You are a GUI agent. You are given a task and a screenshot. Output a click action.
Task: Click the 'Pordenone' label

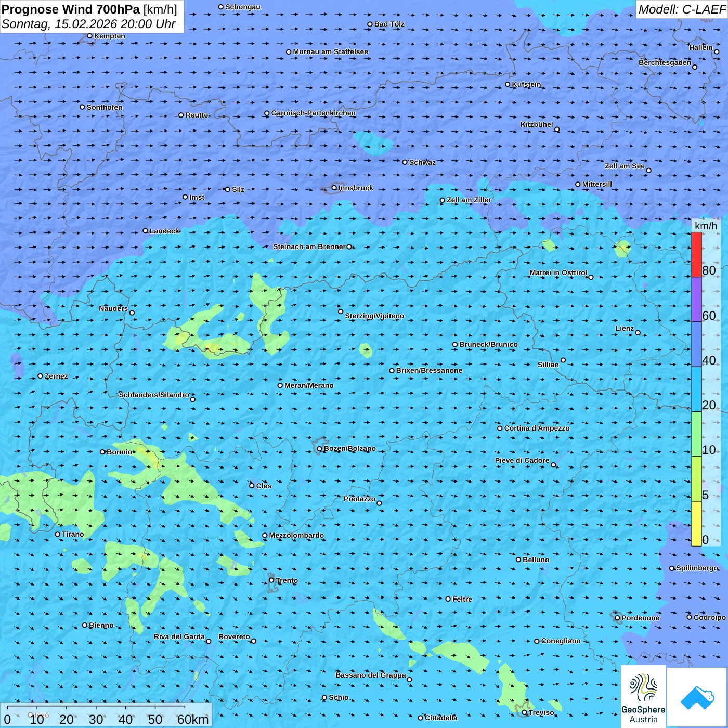(640, 618)
